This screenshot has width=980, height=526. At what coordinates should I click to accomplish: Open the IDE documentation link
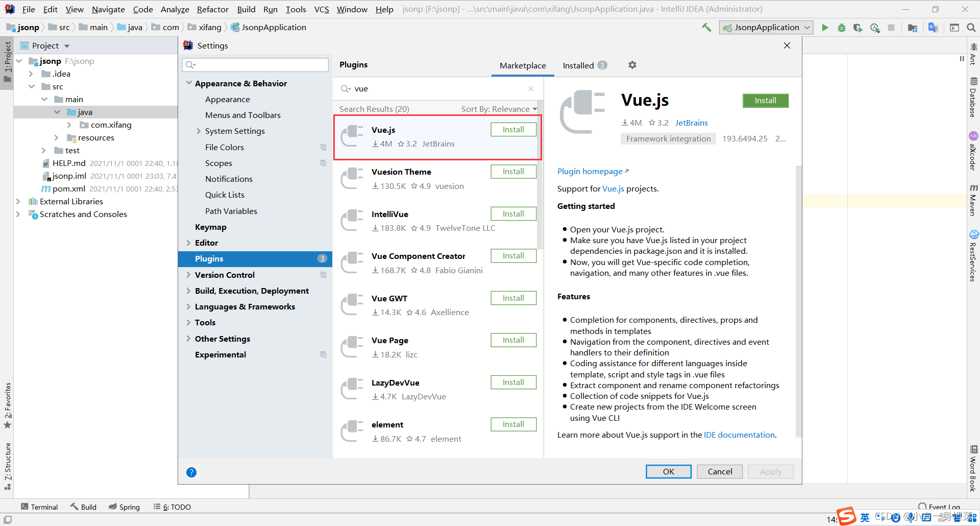739,435
